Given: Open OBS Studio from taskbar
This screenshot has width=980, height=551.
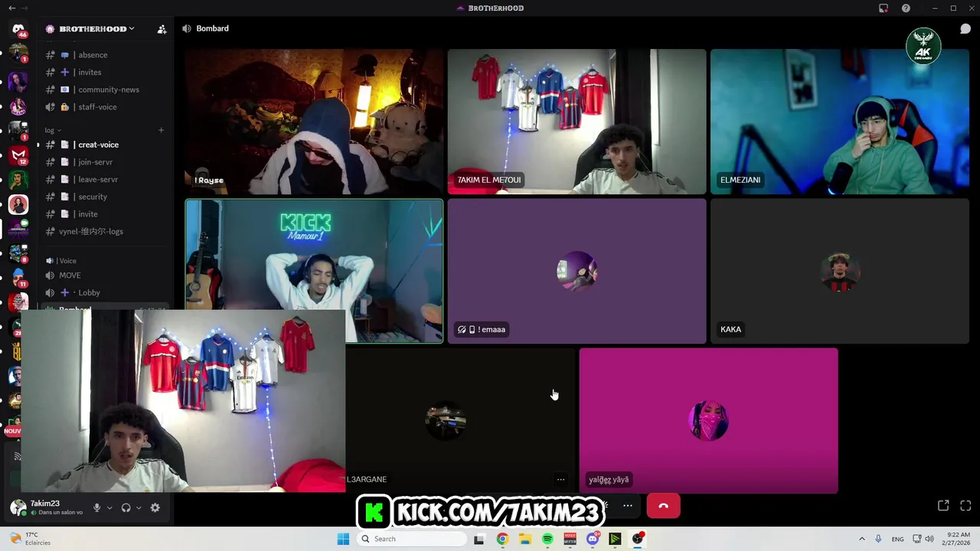Looking at the screenshot, I should (x=637, y=539).
